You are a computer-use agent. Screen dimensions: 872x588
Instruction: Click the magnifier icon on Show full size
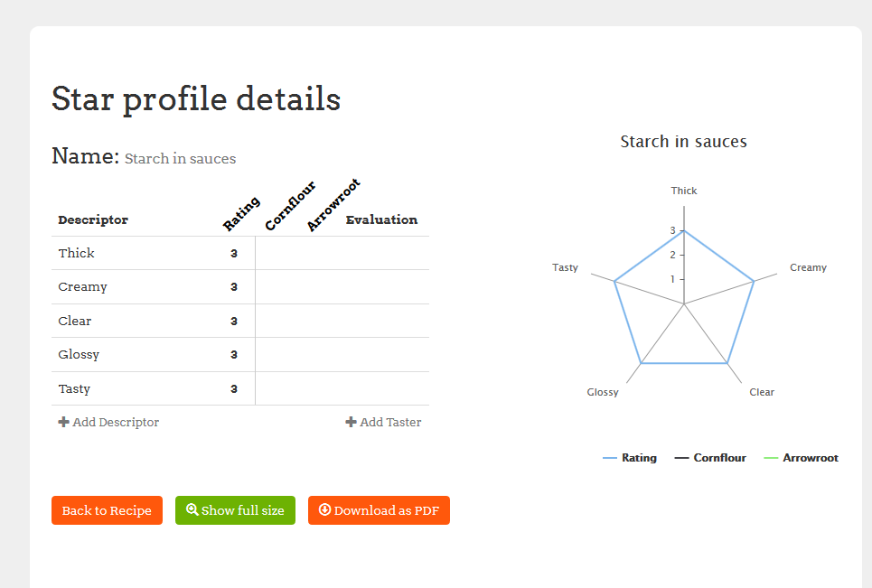pyautogui.click(x=192, y=510)
